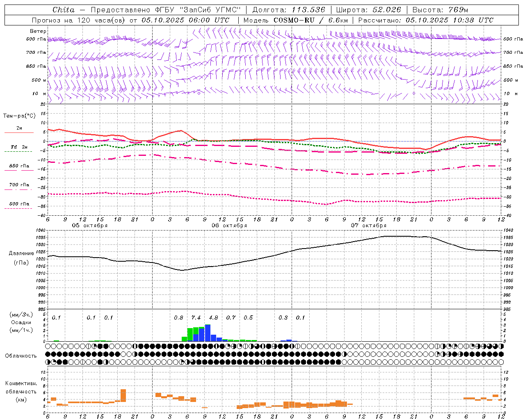Screen dimensions: 525x420
Task: Click the "Облачность" cloud cover label
Action: coord(21,356)
